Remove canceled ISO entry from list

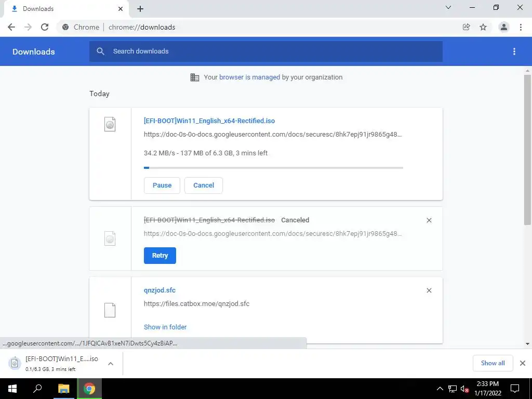[x=429, y=220]
